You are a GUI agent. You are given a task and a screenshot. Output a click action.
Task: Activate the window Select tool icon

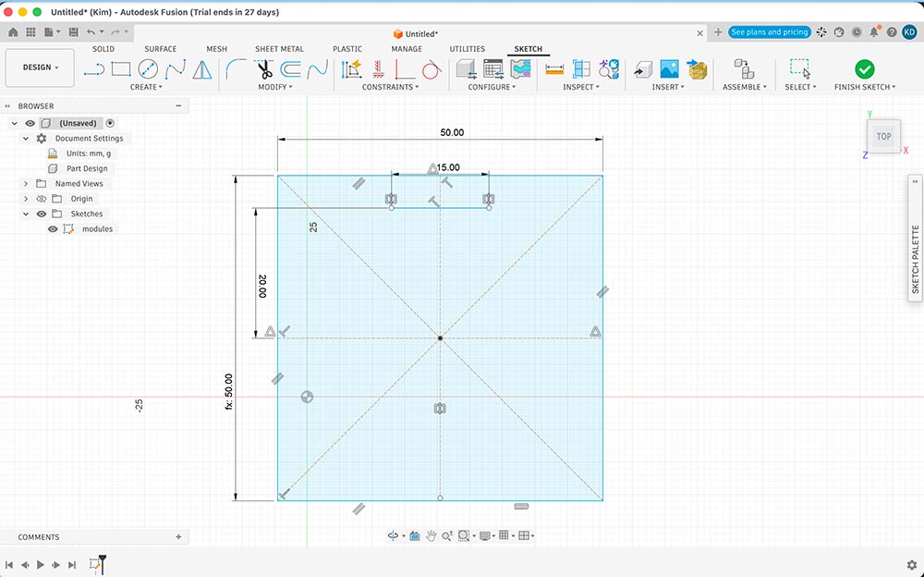(x=800, y=68)
